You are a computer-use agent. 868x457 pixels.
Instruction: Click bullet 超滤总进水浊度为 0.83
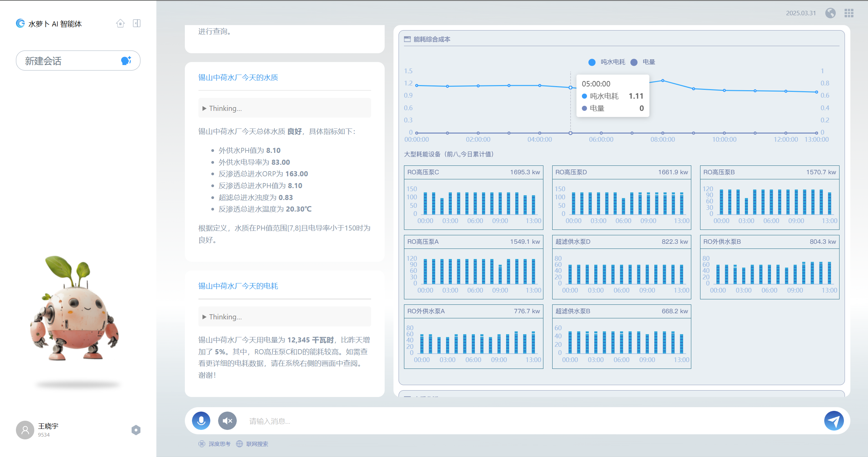coord(256,198)
